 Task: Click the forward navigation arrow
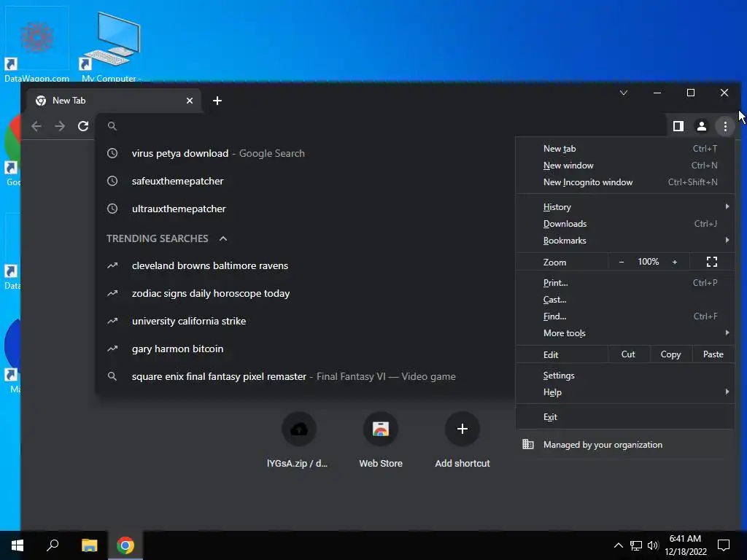tap(60, 126)
